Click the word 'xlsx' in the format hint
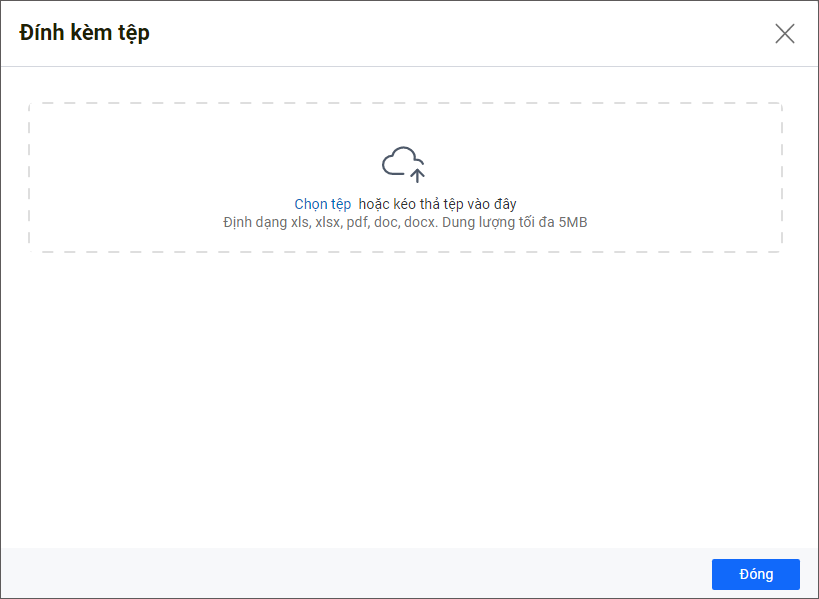 point(328,222)
